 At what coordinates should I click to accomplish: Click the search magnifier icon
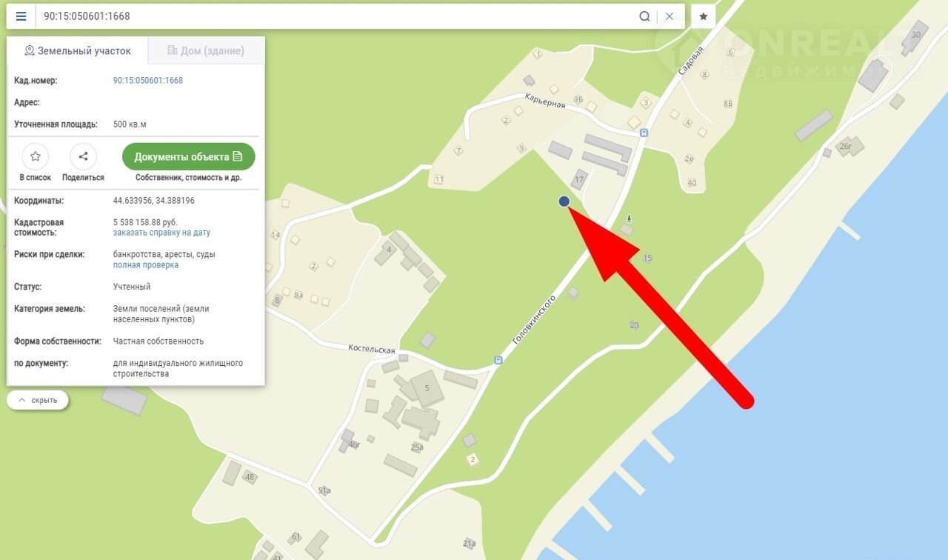click(644, 16)
